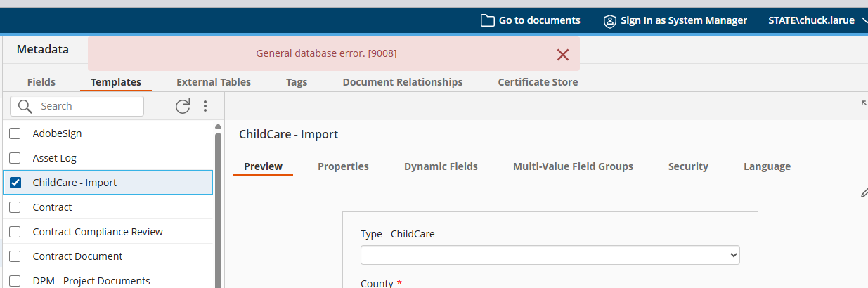Click the magnifying glass search icon
Viewport: 868px width, 288px height.
(25, 106)
